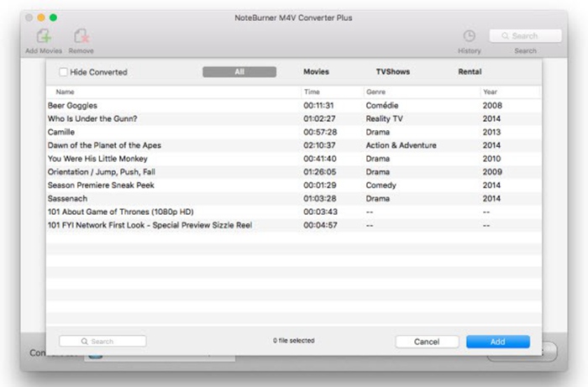Toggle the Hide Converted checkbox
This screenshot has height=387, width=588.
(x=64, y=72)
